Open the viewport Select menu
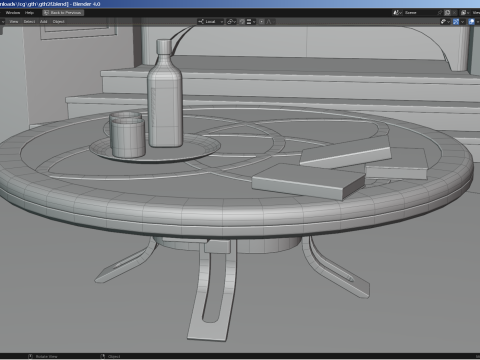This screenshot has height=360, width=480. coord(29,22)
